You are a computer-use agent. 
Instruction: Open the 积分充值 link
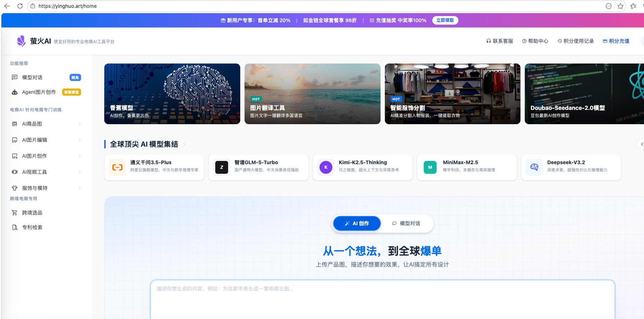tap(616, 41)
